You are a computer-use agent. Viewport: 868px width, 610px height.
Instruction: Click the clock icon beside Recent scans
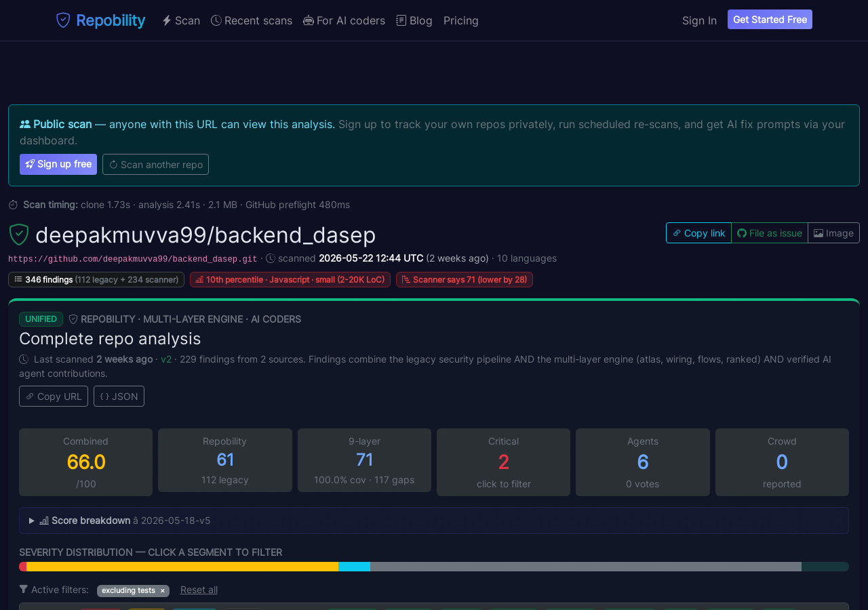216,20
